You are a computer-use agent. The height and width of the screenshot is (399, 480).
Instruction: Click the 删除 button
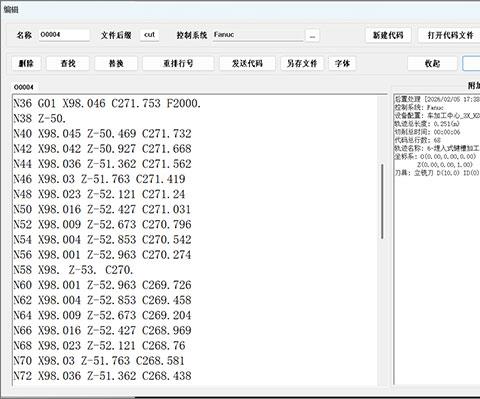(26, 63)
